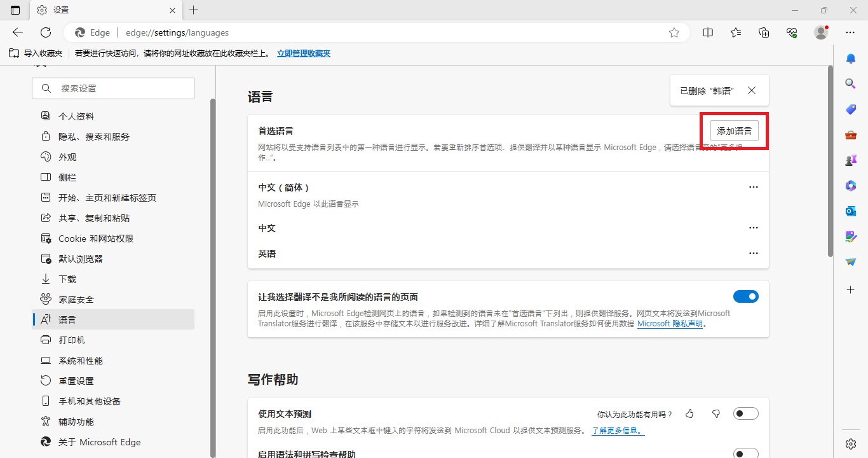Open 重置设置 section
This screenshot has height=458, width=868.
113,381
